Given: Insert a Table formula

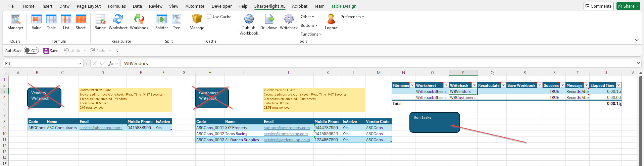Looking at the screenshot, I should click(51, 22).
